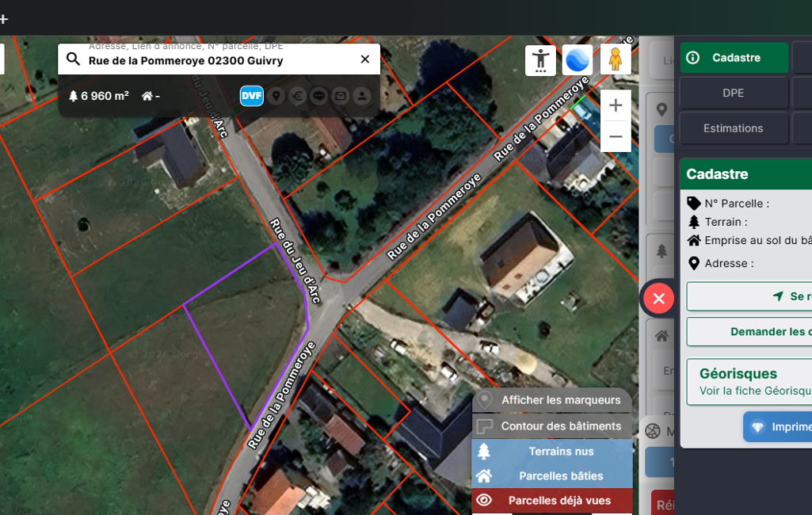
Task: Click the envelope mail icon
Action: point(340,96)
